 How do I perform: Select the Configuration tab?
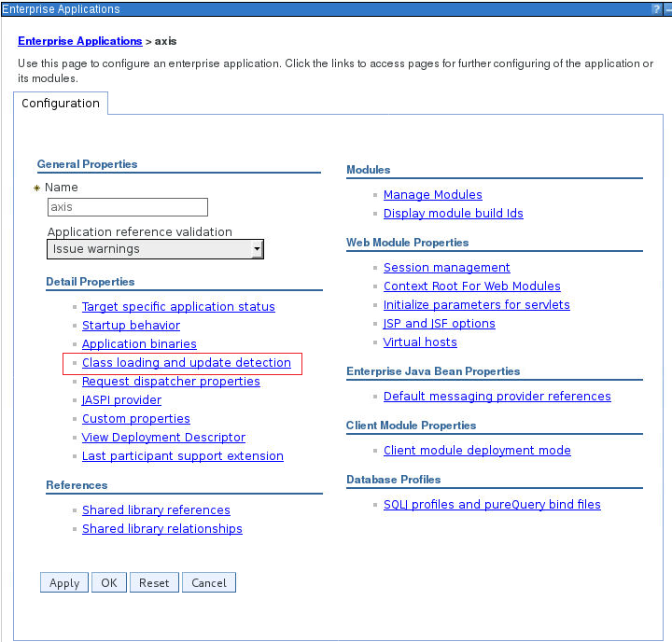61,104
